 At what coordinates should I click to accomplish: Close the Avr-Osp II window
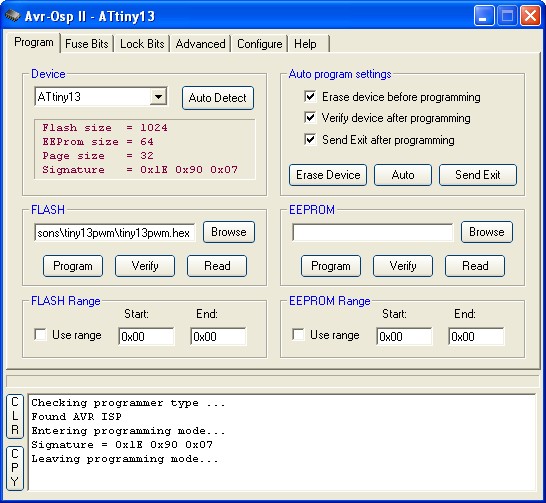point(530,16)
